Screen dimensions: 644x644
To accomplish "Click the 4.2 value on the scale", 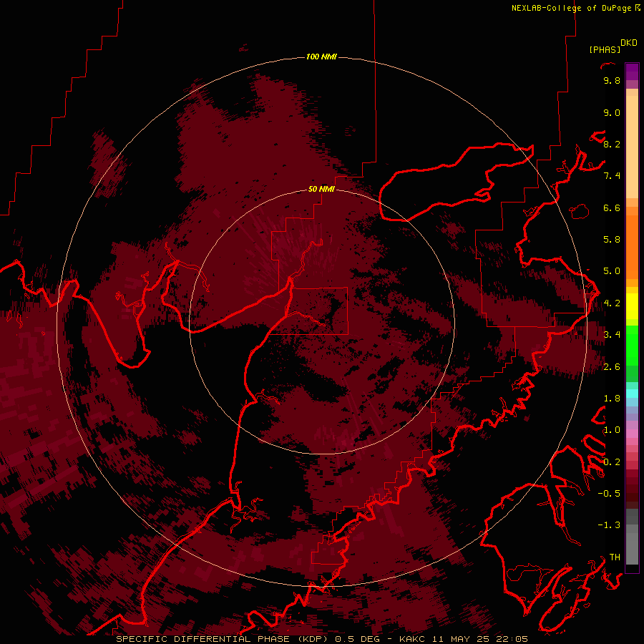I will tap(612, 303).
